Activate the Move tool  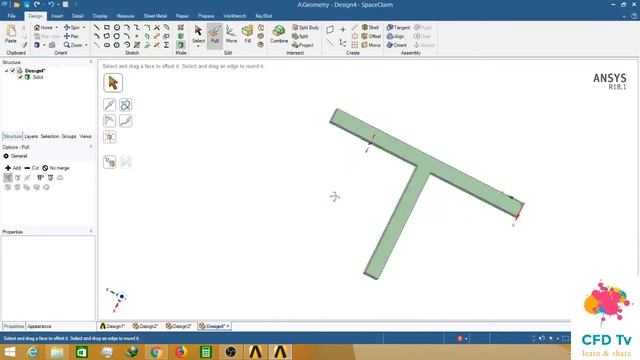coord(231,34)
